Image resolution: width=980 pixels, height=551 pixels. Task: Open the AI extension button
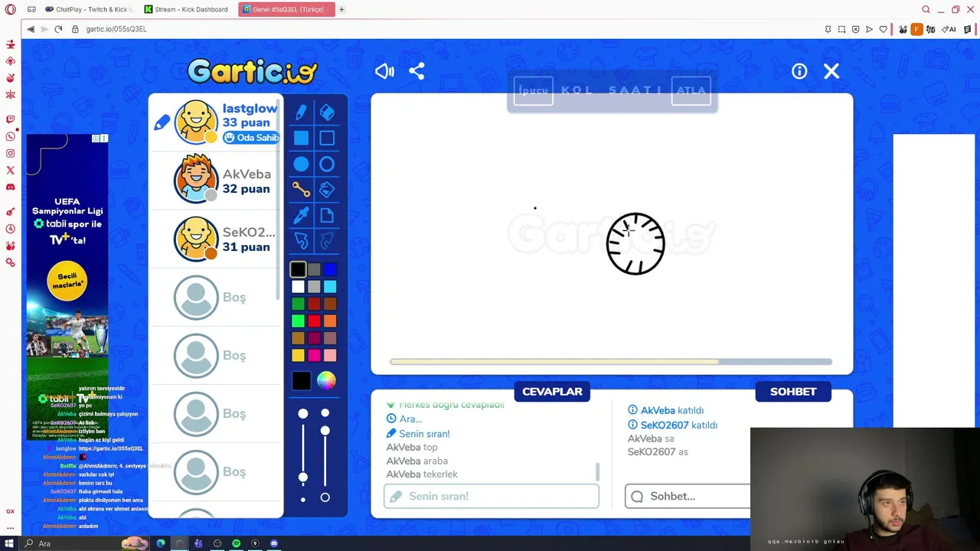949,29
